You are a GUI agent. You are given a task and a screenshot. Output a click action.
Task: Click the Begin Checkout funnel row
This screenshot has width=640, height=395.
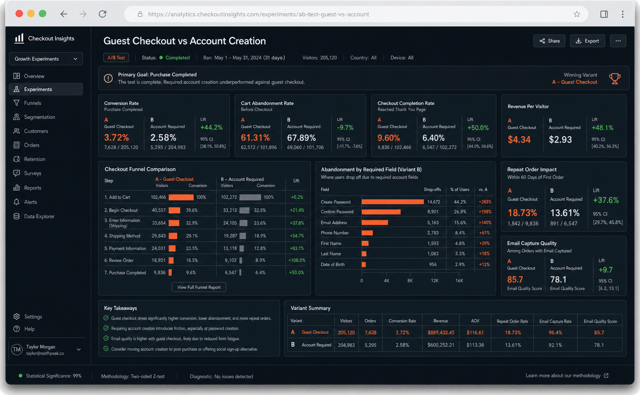click(204, 210)
